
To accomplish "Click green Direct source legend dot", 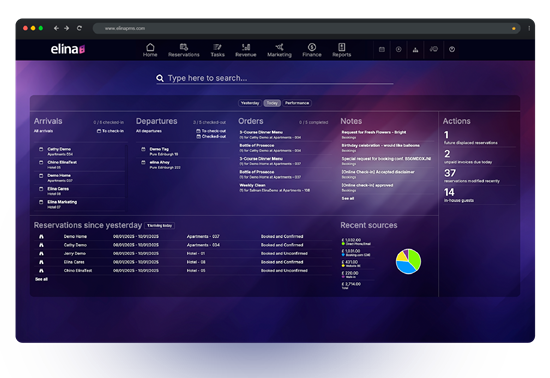I will click(x=343, y=243).
